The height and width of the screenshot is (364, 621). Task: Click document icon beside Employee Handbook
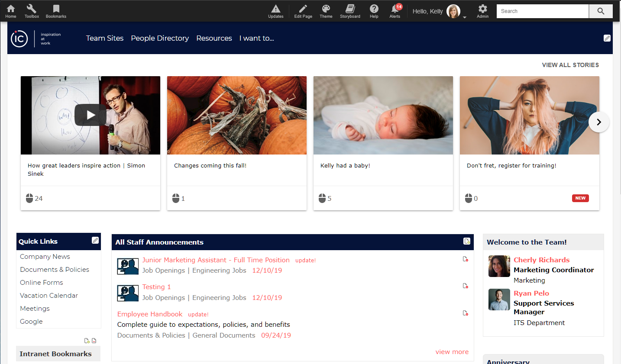pos(466,313)
